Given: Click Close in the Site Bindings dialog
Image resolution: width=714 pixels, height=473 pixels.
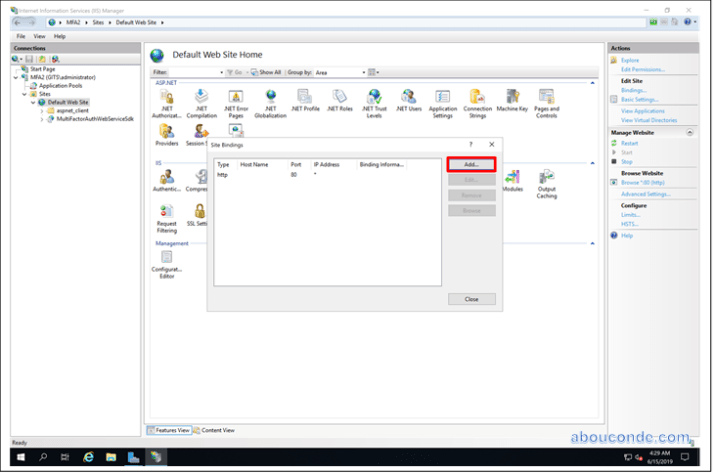Looking at the screenshot, I should click(471, 299).
